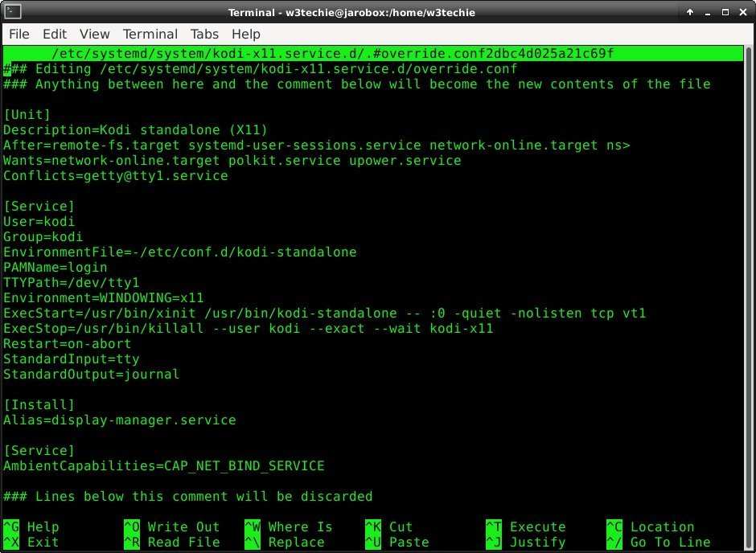
Task: Click the Justify shortcut
Action: [x=527, y=542]
